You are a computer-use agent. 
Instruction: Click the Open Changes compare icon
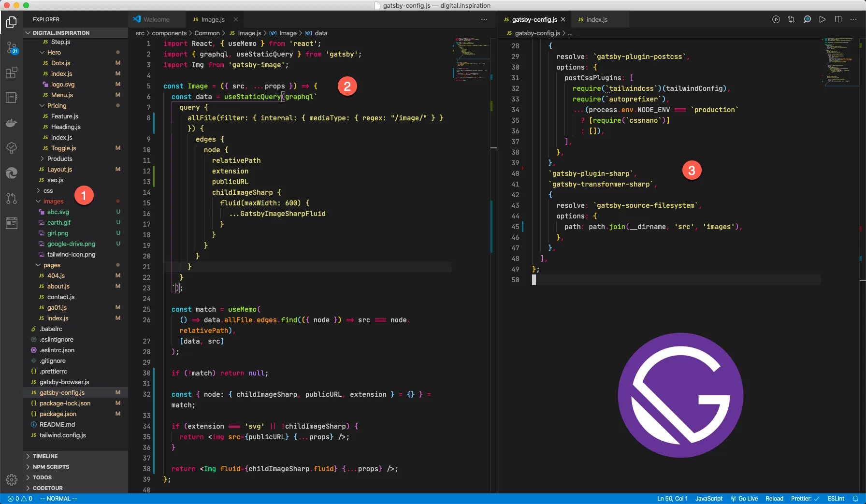(791, 19)
